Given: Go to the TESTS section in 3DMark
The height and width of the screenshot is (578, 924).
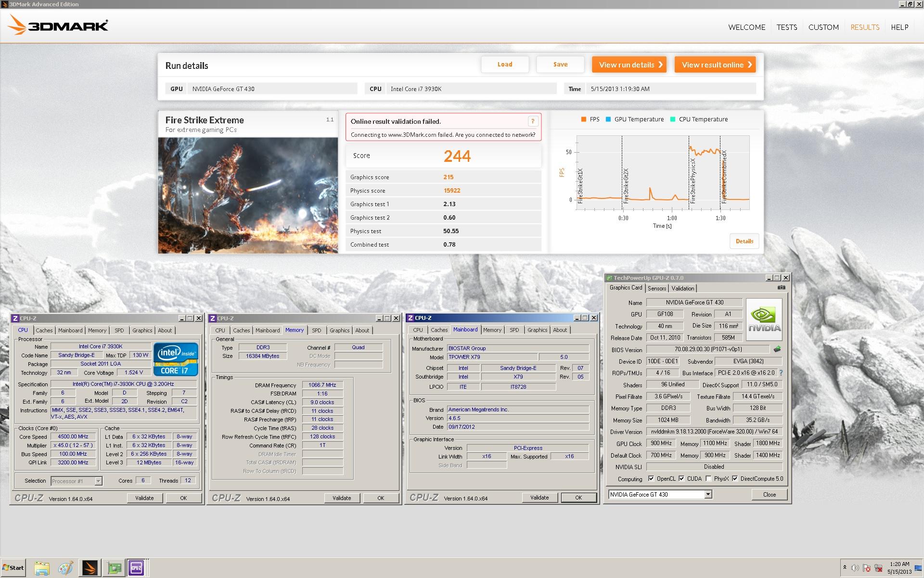Looking at the screenshot, I should pyautogui.click(x=786, y=27).
